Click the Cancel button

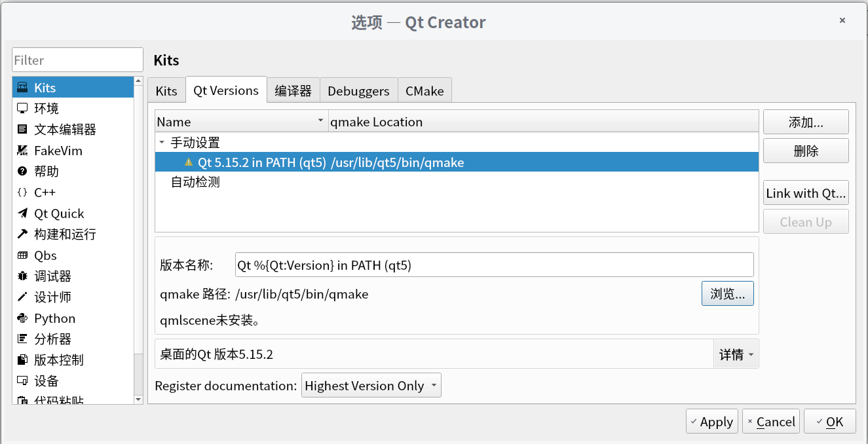(x=771, y=422)
